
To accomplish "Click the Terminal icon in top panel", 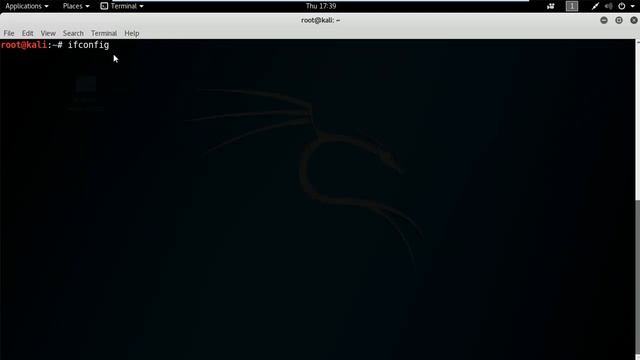I will [x=104, y=6].
